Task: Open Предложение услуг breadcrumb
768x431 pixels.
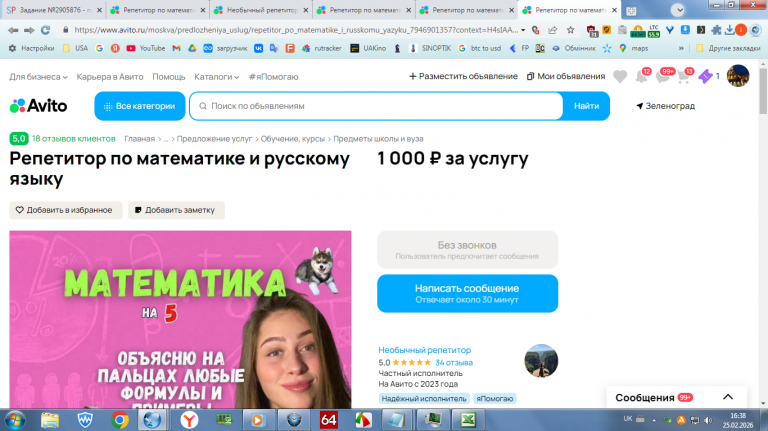Action: pos(214,139)
